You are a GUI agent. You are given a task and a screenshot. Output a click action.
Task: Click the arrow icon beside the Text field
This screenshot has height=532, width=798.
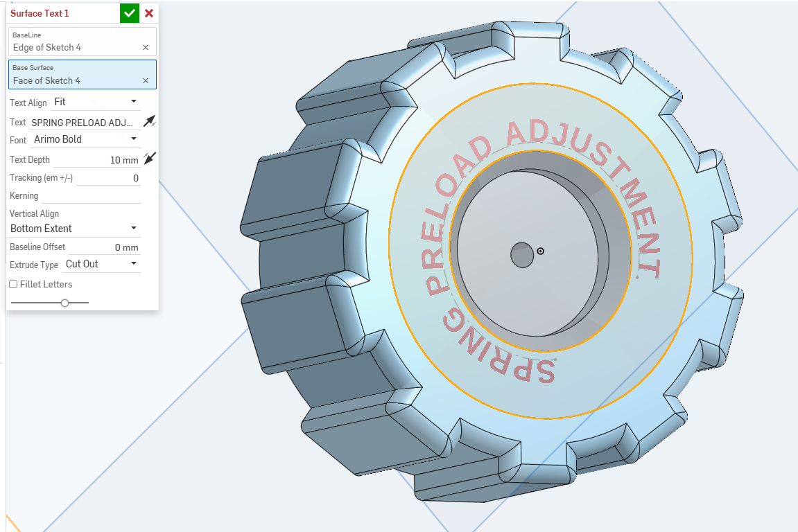149,121
